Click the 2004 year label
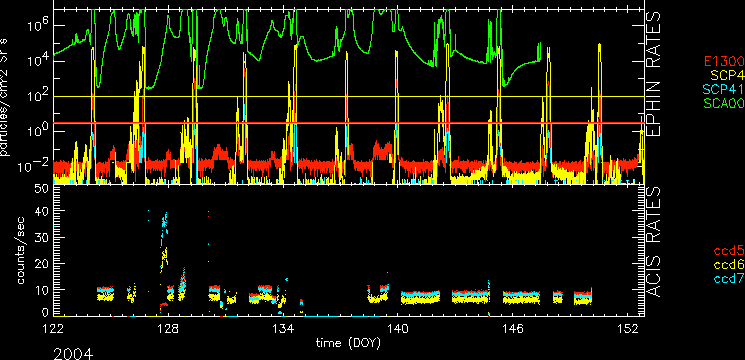This screenshot has height=360, width=745. [x=73, y=354]
